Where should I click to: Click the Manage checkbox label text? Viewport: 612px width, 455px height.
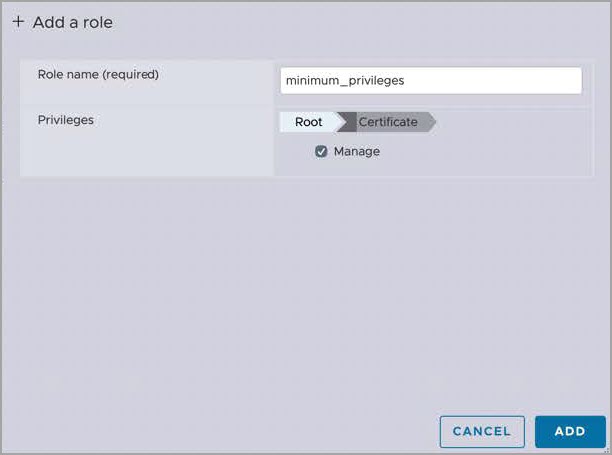356,152
